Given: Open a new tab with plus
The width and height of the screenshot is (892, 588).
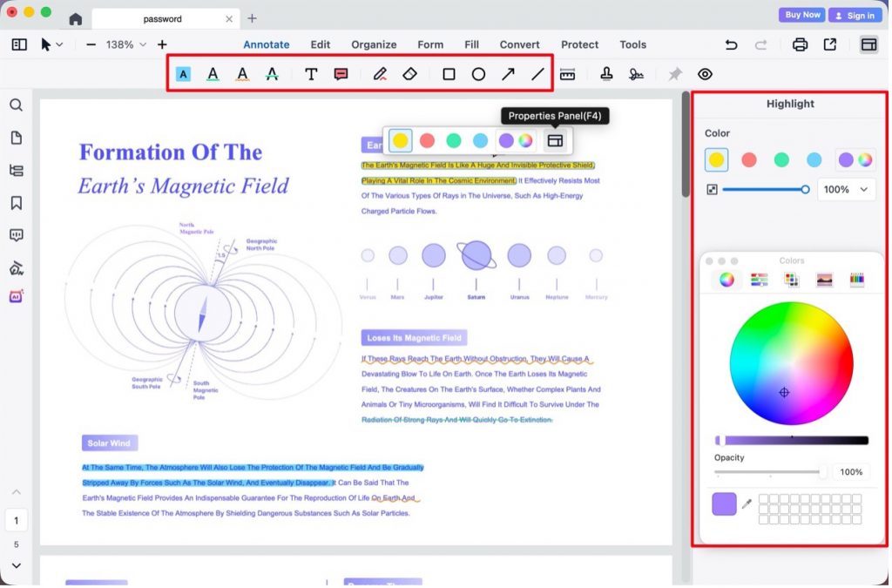Looking at the screenshot, I should pos(252,19).
